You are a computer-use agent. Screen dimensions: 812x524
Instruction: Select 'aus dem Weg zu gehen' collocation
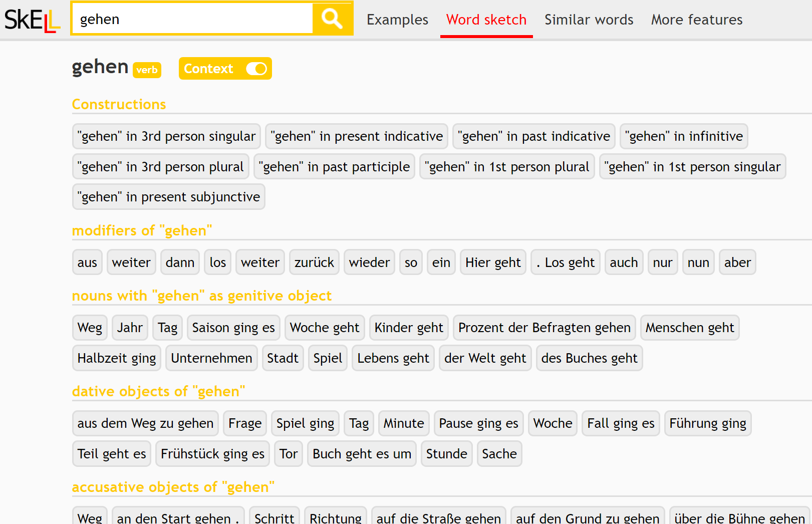[x=145, y=423]
